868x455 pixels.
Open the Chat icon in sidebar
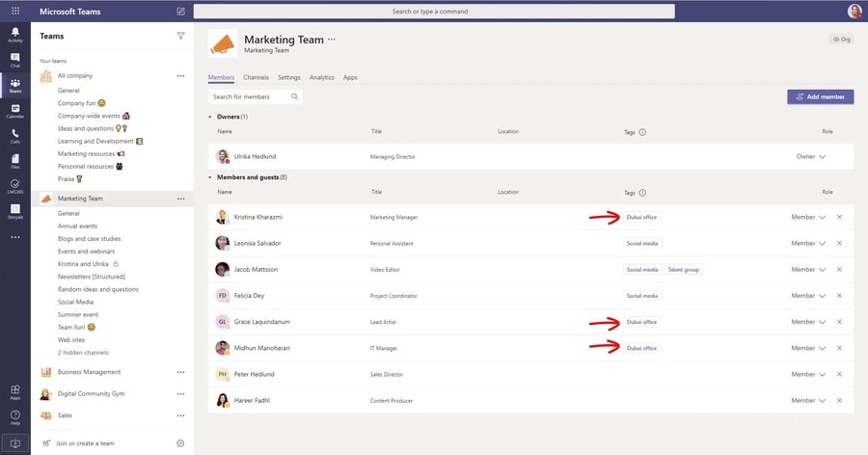[15, 60]
